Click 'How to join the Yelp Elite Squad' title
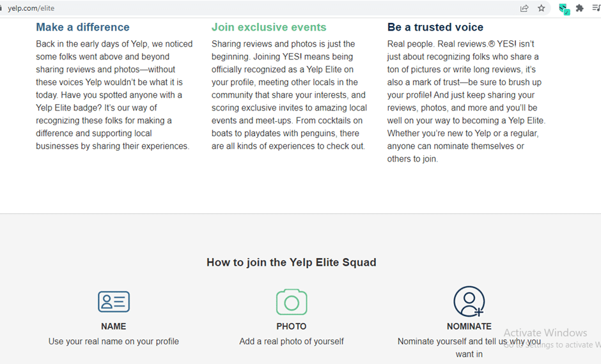Image resolution: width=601 pixels, height=364 pixels. 292,262
